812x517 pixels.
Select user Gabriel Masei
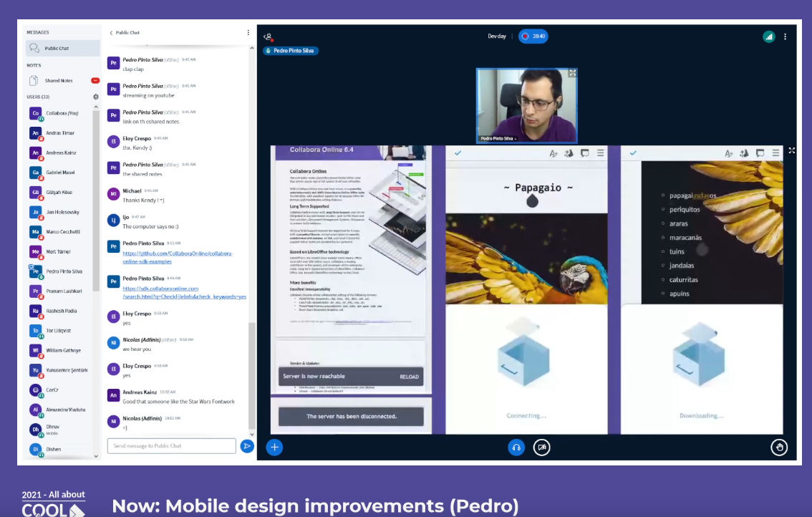click(59, 172)
